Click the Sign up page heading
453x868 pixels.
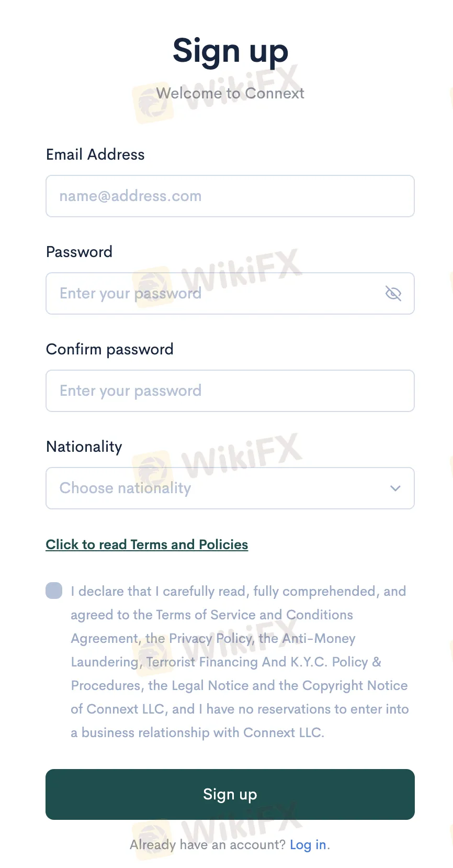tap(230, 51)
